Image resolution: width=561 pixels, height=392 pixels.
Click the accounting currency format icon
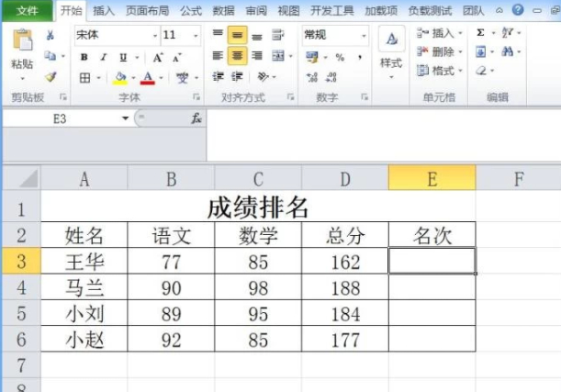point(312,57)
